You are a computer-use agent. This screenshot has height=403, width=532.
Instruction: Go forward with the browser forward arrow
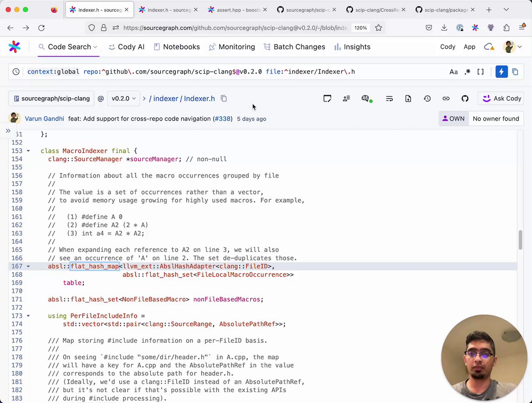click(26, 28)
